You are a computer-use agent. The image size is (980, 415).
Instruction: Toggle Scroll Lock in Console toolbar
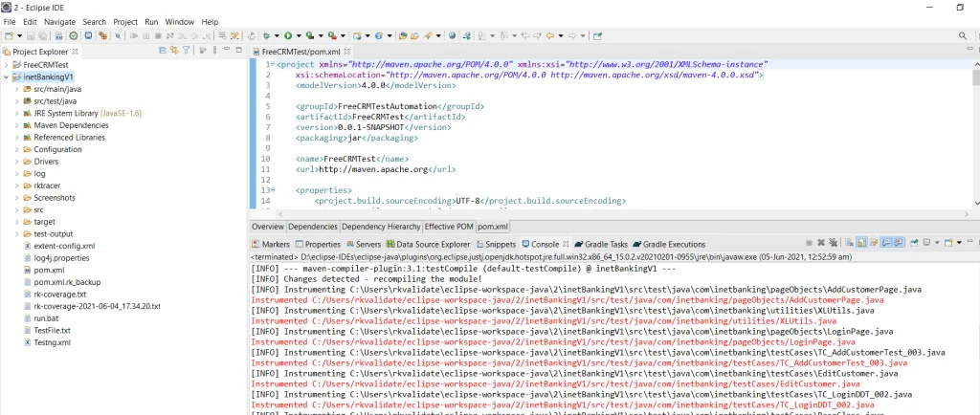tap(861, 243)
